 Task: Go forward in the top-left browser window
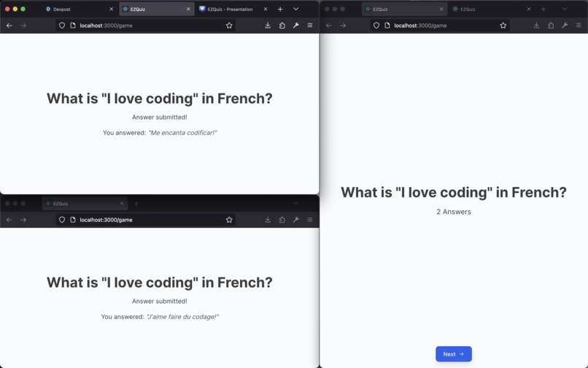coord(23,26)
